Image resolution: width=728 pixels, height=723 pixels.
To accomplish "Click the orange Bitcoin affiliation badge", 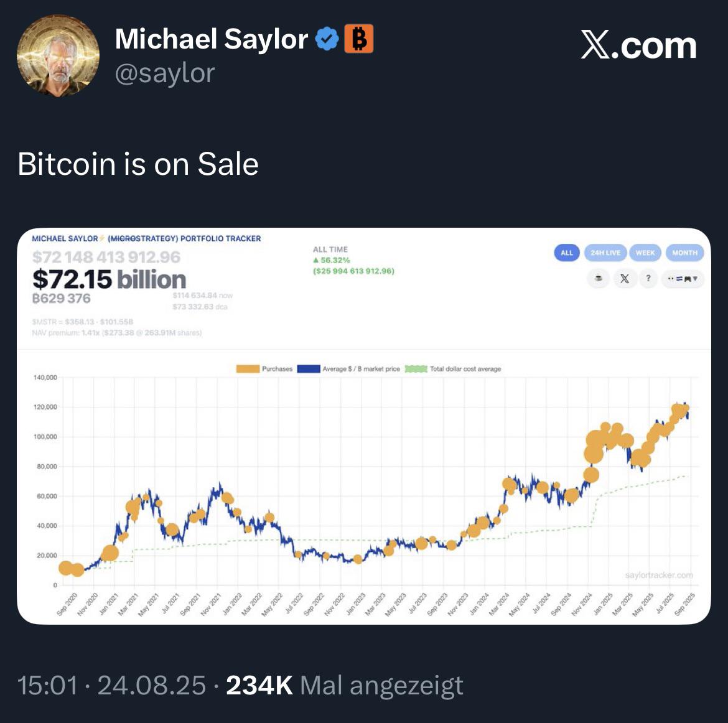I will (358, 39).
